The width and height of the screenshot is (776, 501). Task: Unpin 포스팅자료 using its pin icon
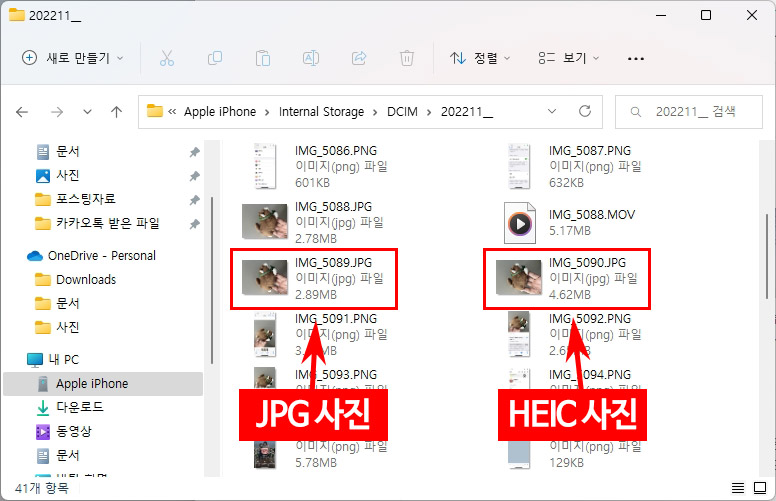[x=194, y=200]
